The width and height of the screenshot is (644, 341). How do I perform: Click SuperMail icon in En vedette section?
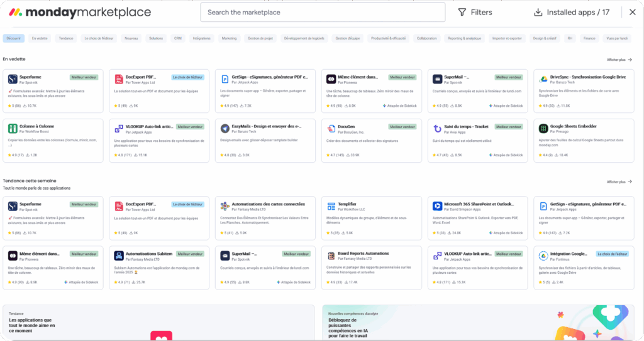point(438,78)
